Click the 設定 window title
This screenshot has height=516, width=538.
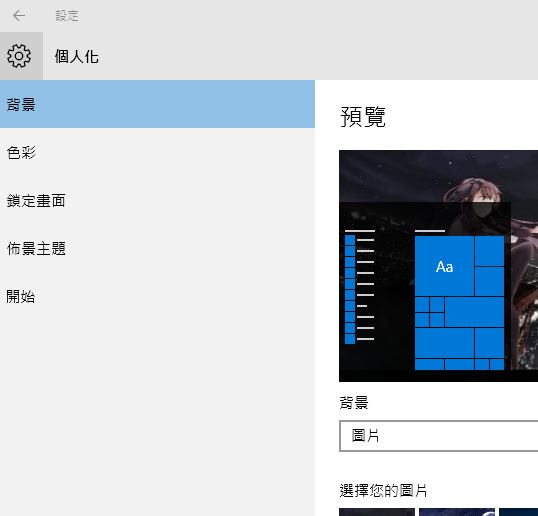pyautogui.click(x=67, y=16)
